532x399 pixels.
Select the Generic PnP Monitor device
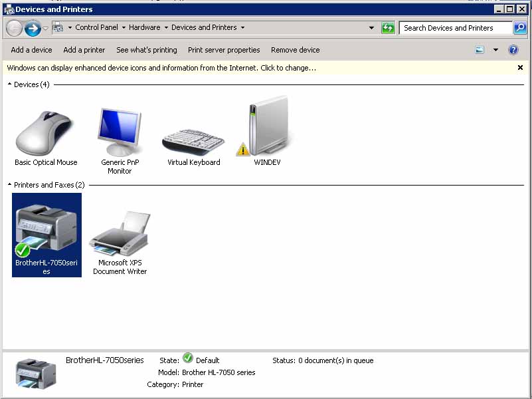click(x=120, y=126)
